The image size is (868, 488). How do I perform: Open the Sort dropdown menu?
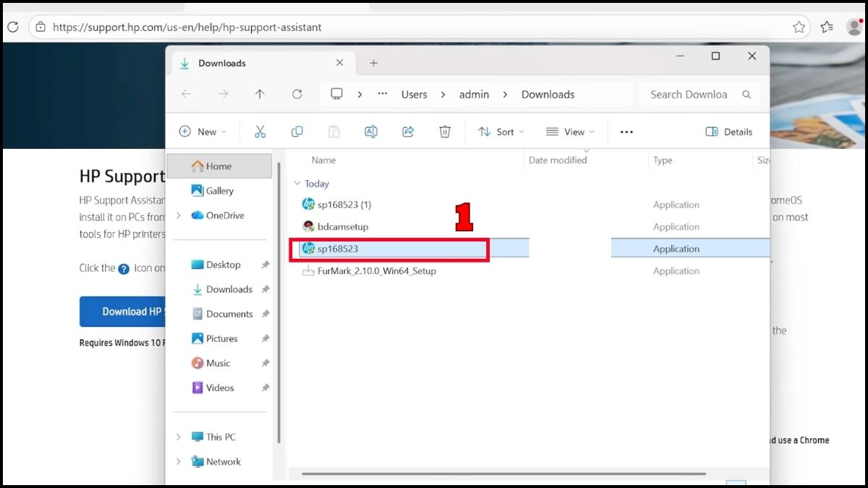tap(501, 132)
